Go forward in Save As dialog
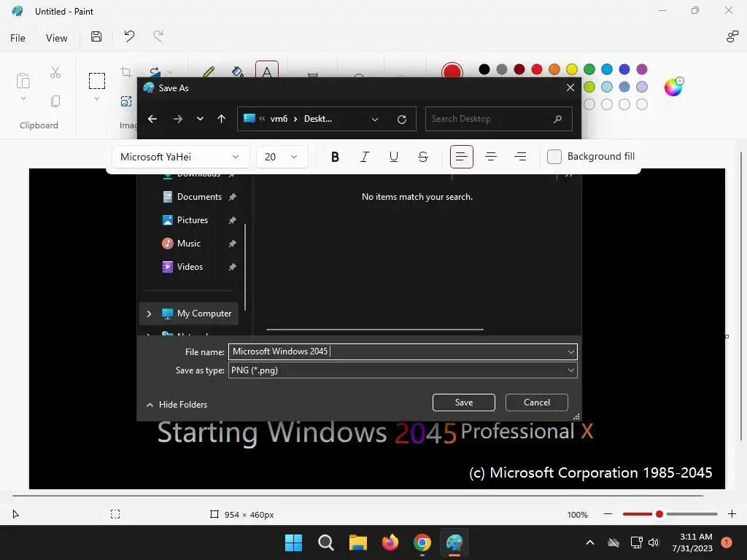Image resolution: width=747 pixels, height=560 pixels. coord(178,119)
